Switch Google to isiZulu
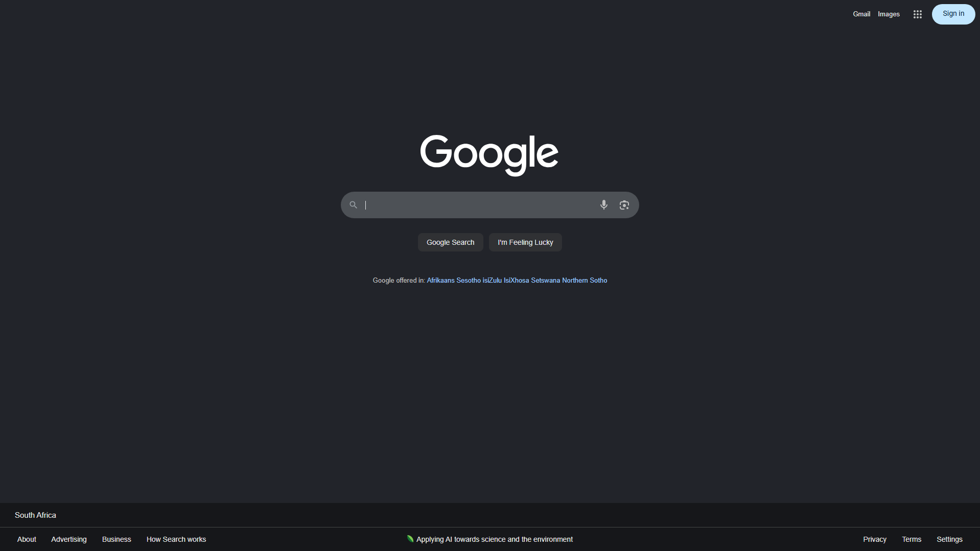 pyautogui.click(x=492, y=280)
